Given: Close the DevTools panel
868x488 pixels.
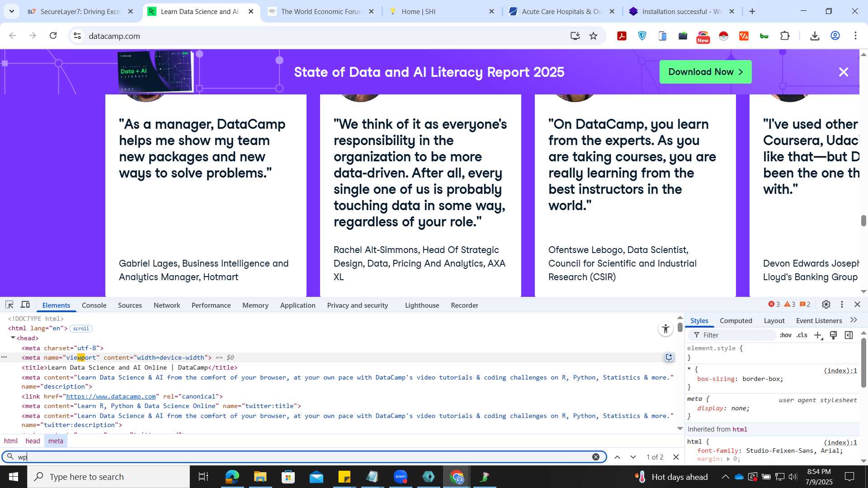Looking at the screenshot, I should [x=857, y=305].
